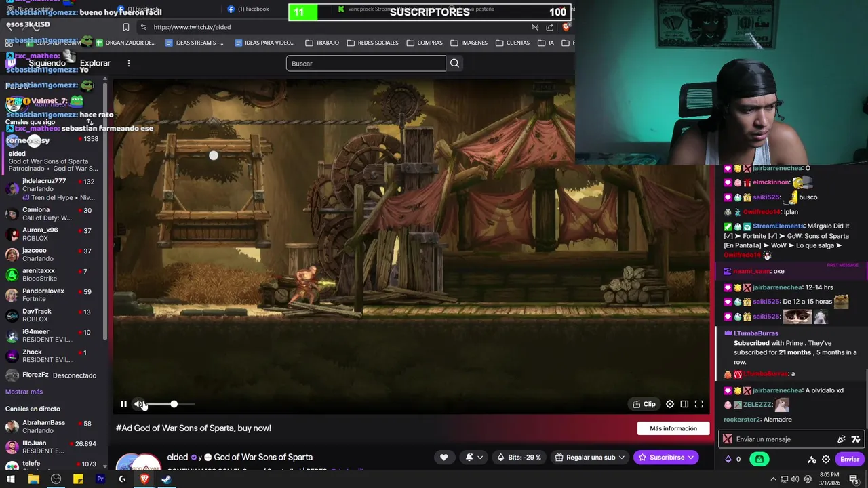Click the Bits -29 % button
Screen dimensions: 868x488
[519, 457]
